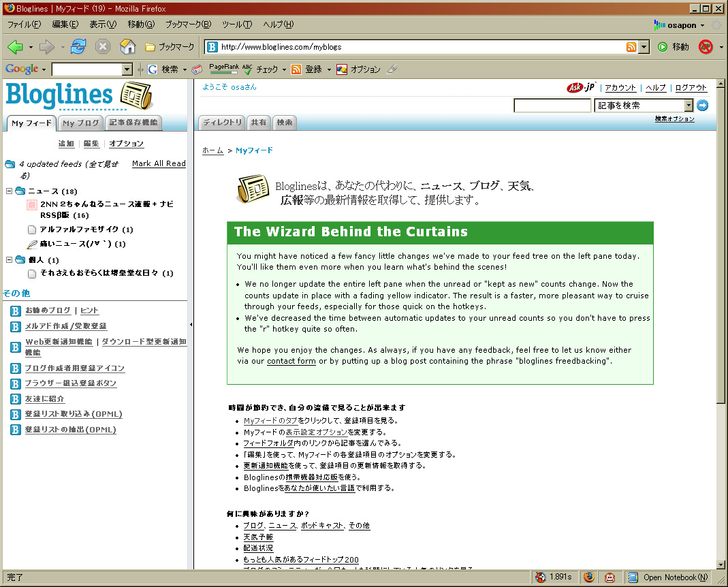Click the pane splitter collapse arrow

(191, 325)
